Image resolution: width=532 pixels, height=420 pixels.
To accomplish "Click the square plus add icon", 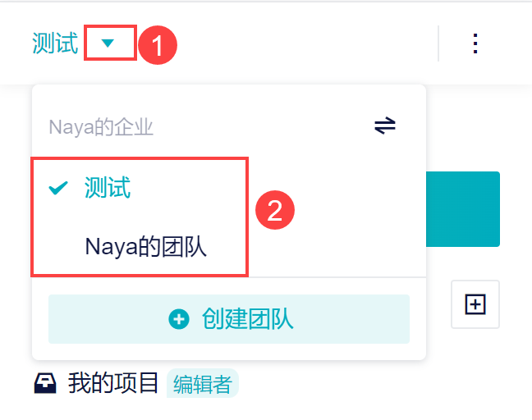I will pos(475,304).
